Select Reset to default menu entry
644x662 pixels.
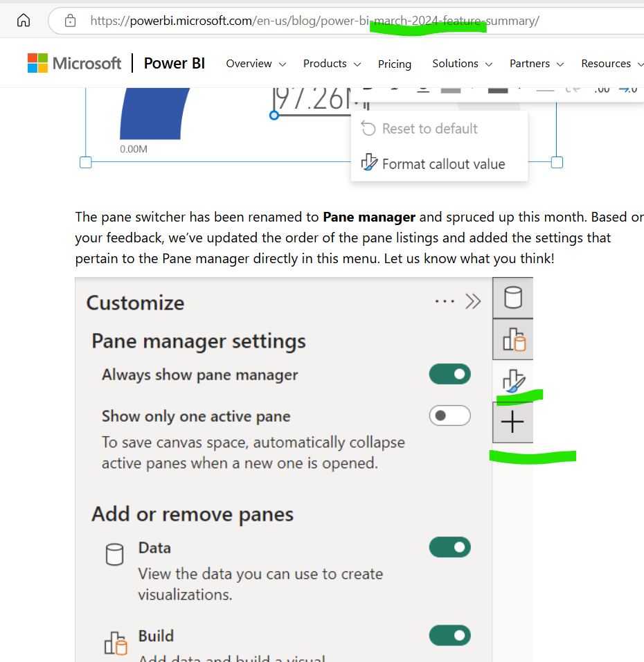tap(439, 128)
